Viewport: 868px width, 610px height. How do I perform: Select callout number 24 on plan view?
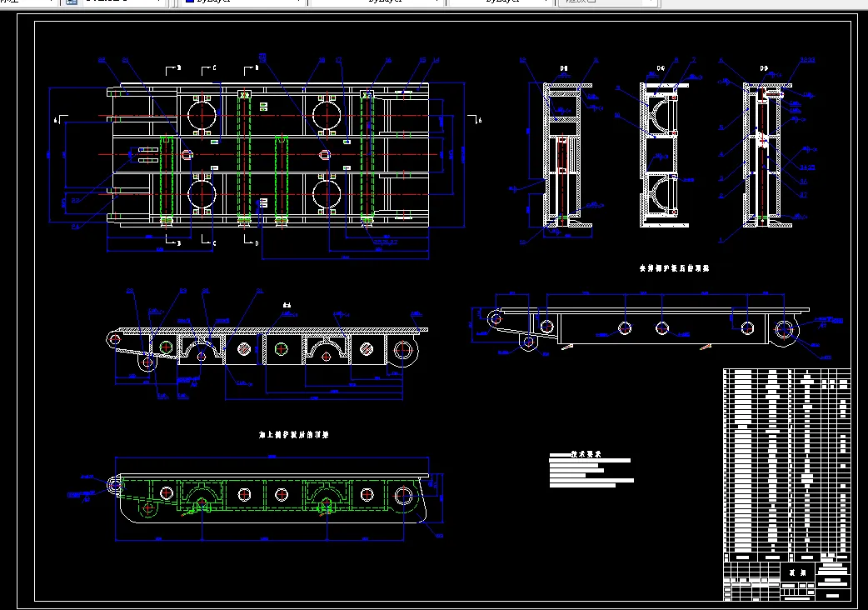75,227
